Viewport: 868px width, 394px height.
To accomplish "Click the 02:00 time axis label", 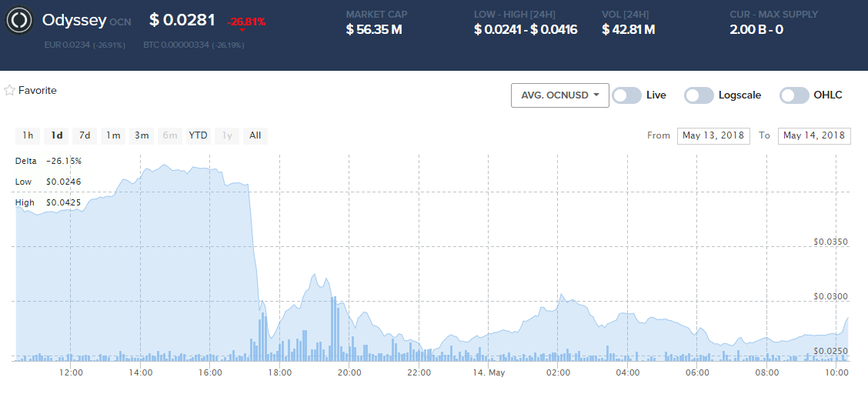I will point(558,372).
